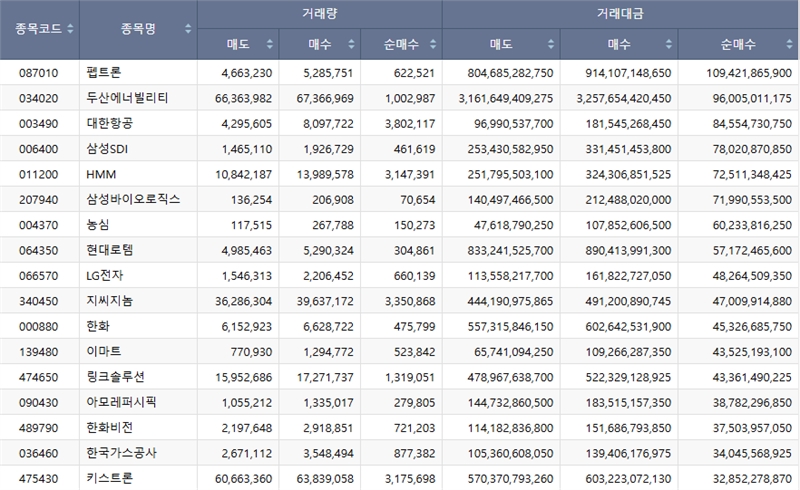This screenshot has width=800, height=490.
Task: Click net buy amount 109,421,865,900
Action: pyautogui.click(x=749, y=73)
